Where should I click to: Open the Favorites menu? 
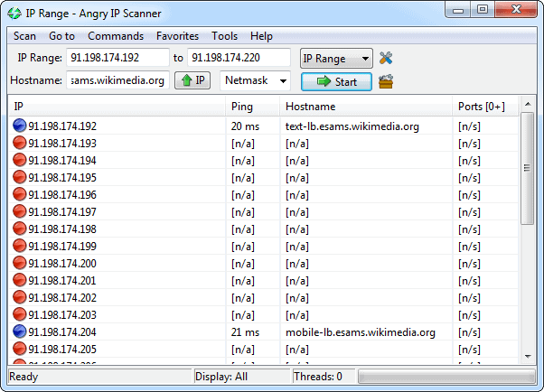click(x=177, y=36)
